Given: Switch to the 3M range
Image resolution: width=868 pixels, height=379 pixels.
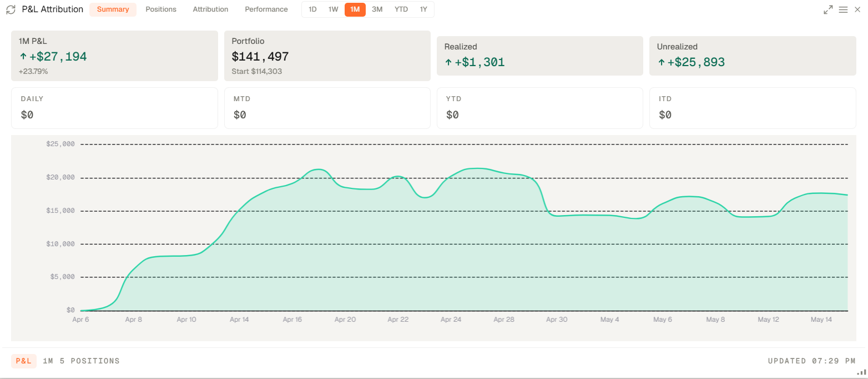Looking at the screenshot, I should 377,9.
